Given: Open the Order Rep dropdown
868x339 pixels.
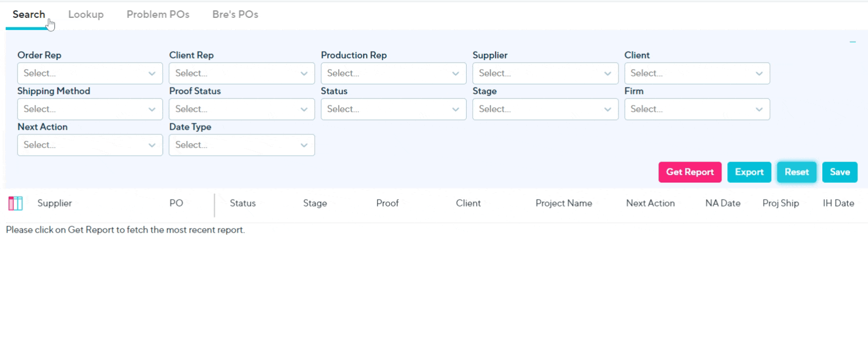Looking at the screenshot, I should [90, 73].
